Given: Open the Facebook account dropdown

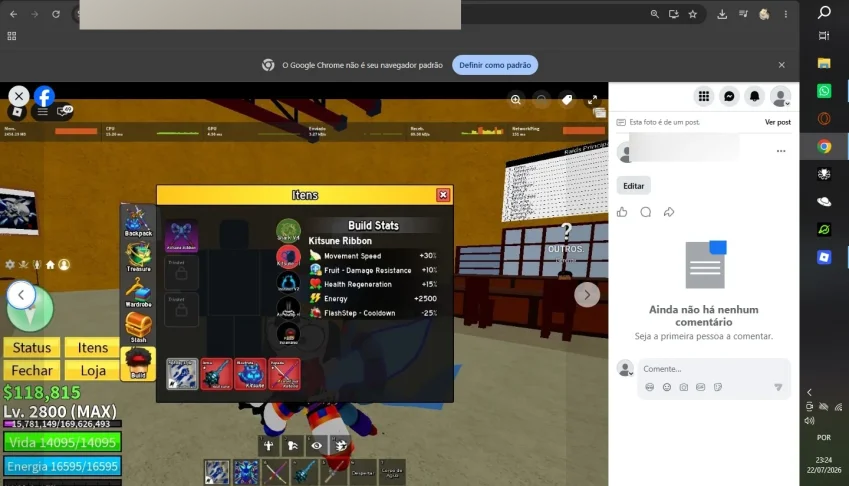Looking at the screenshot, I should coord(780,97).
